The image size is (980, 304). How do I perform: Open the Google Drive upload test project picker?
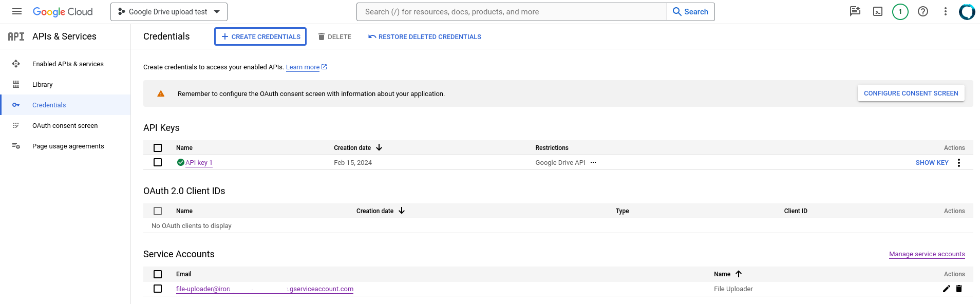[168, 12]
